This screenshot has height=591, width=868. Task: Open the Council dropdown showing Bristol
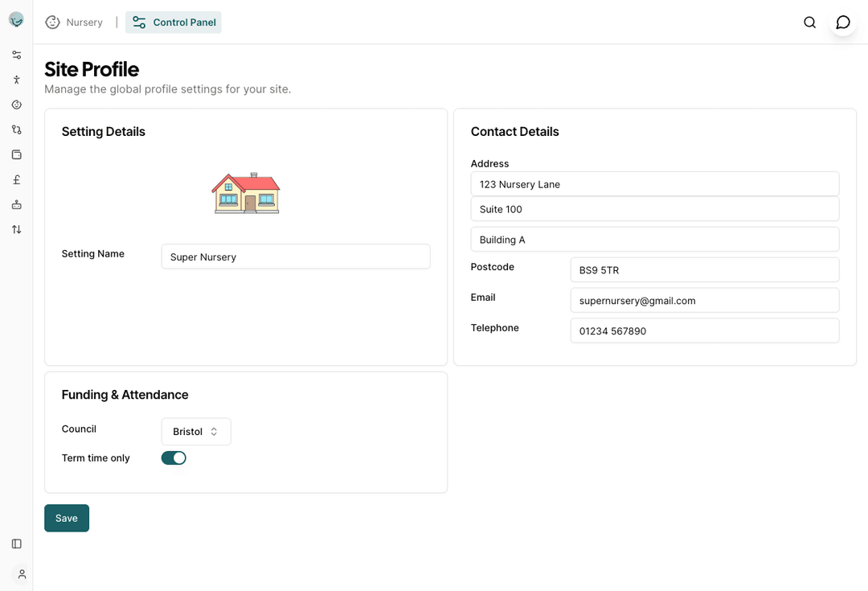[195, 432]
